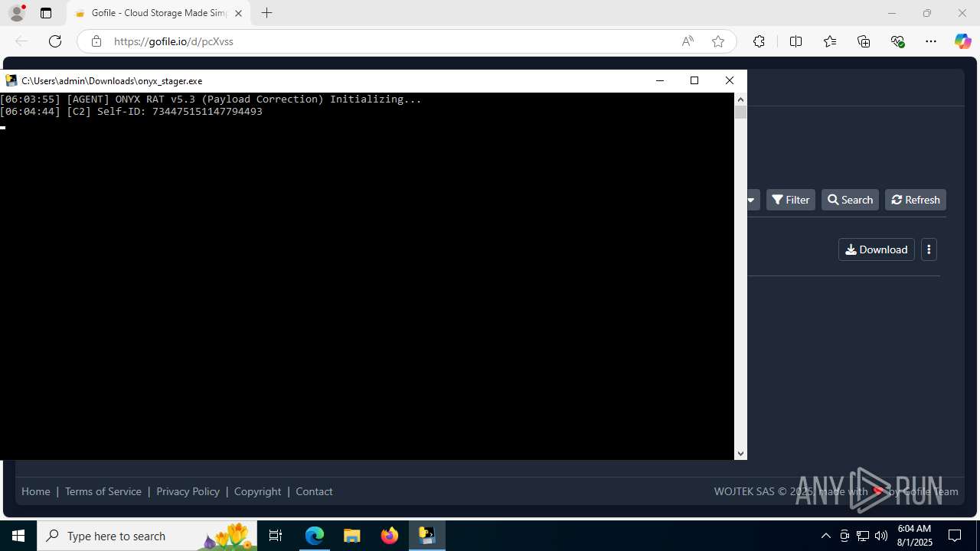Click the Self-ID console output line
This screenshot has height=551, width=980.
pyautogui.click(x=131, y=112)
